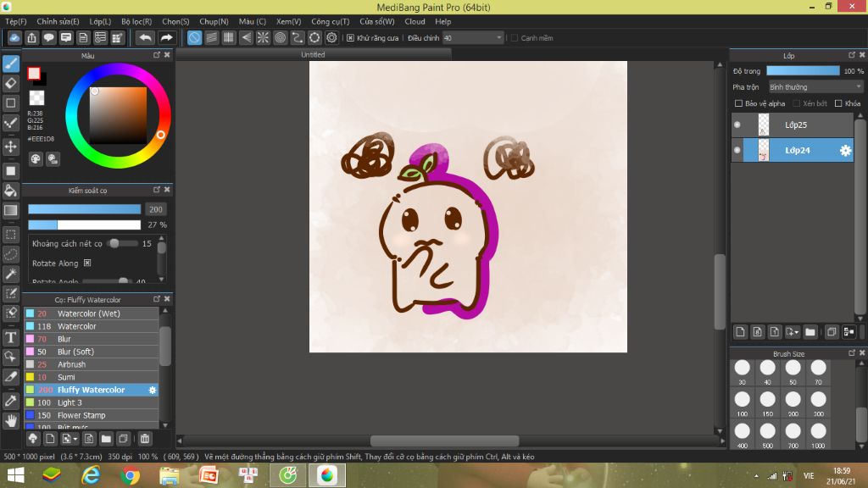Open Chrome from the taskbar

[130, 475]
